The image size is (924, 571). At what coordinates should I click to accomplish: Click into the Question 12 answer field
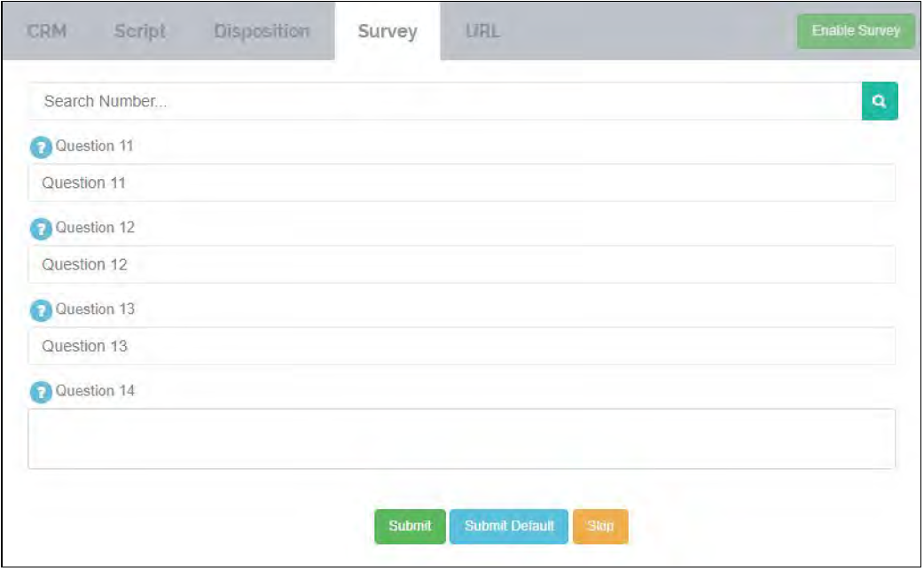point(461,264)
